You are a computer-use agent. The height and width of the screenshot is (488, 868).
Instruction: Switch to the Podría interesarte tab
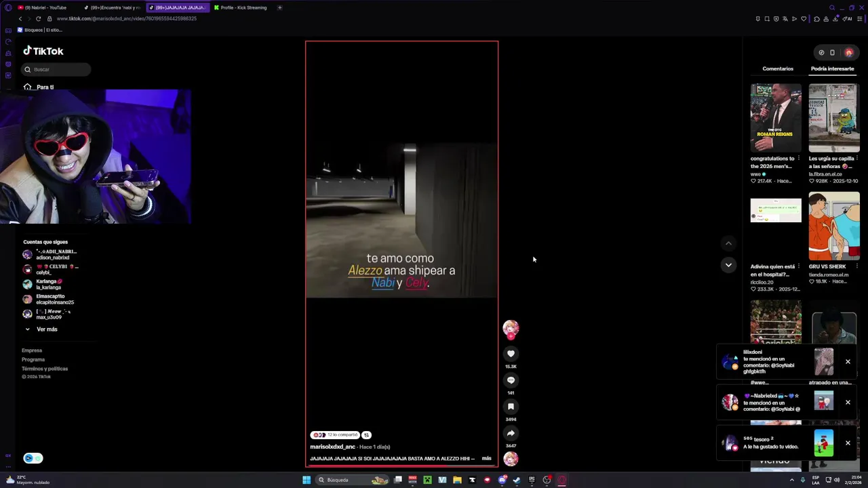[832, 68]
